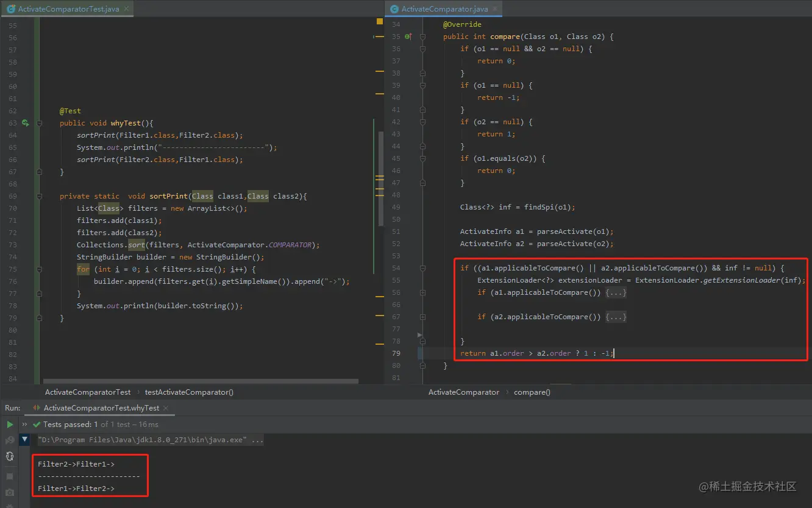Click ActivateComparatorTest.java tab class icon

[x=10, y=9]
